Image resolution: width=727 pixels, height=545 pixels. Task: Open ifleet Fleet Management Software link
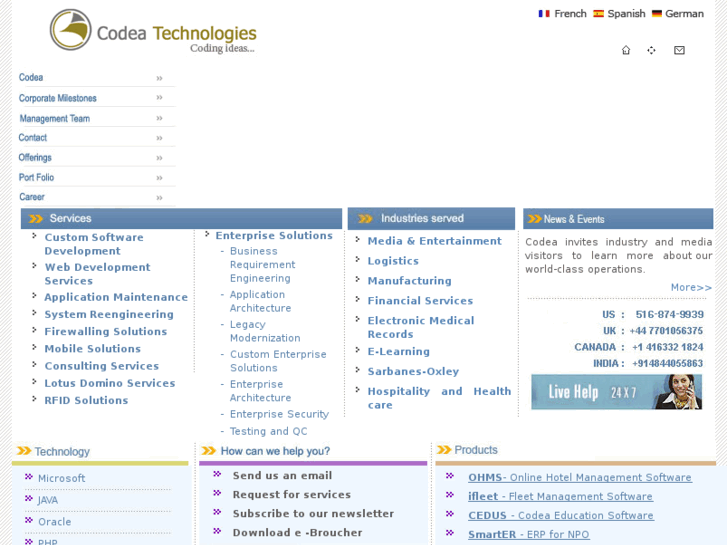coord(560,496)
